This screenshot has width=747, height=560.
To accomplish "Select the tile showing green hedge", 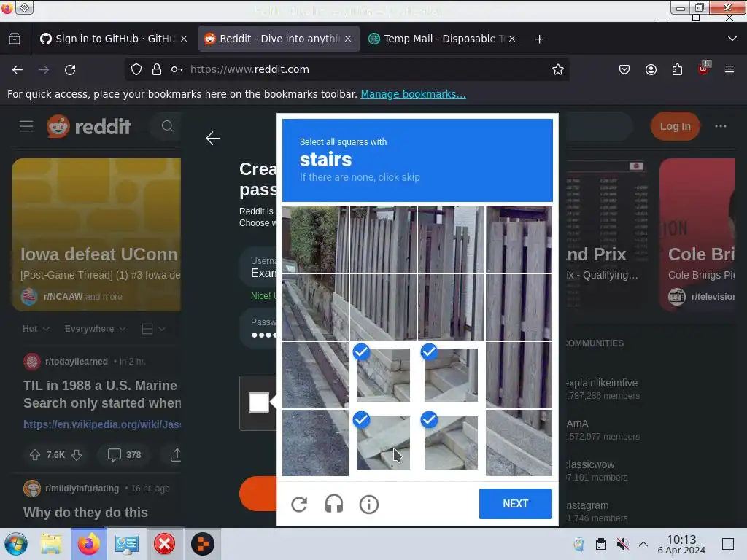I will pos(315,239).
